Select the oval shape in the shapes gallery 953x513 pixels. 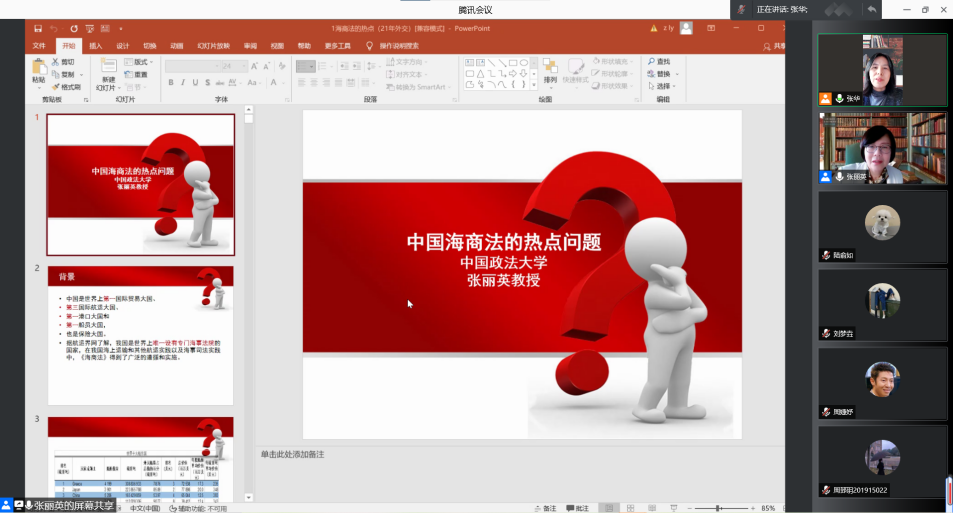(524, 63)
